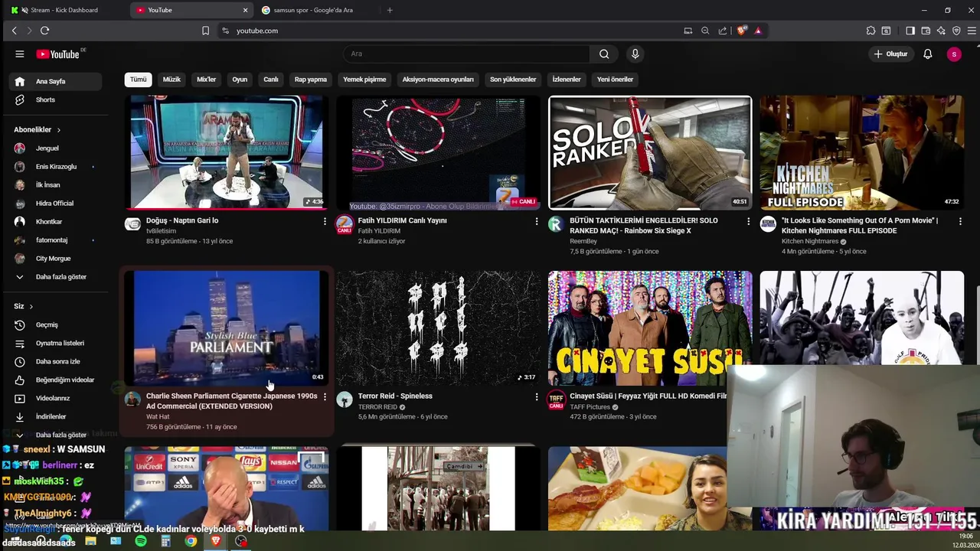Open Google Chrome from the taskbar
Viewport: 980px width, 551px height.
point(191,541)
